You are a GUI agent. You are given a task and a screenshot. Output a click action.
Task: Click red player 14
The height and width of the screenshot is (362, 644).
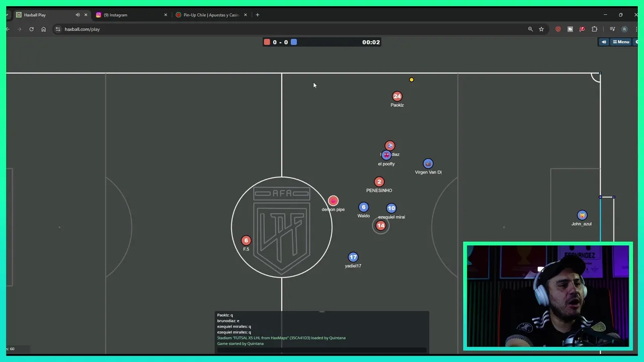380,226
